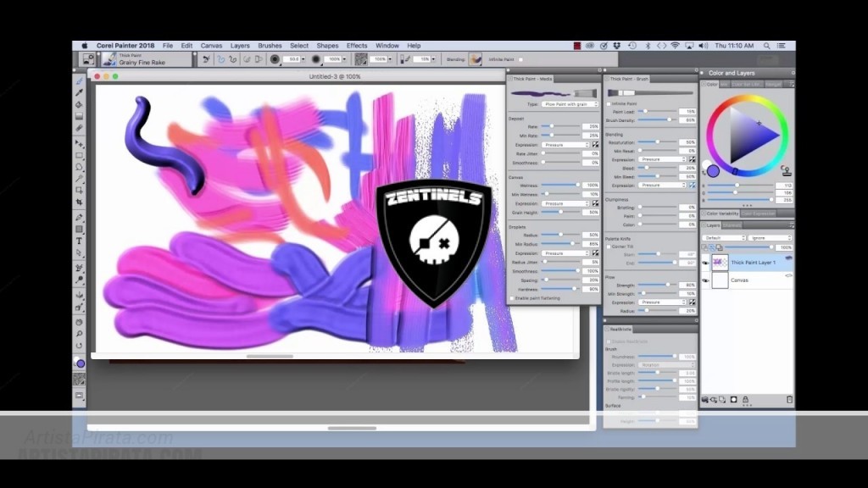
Task: Open the brush size dropdown arrow
Action: coord(303,59)
